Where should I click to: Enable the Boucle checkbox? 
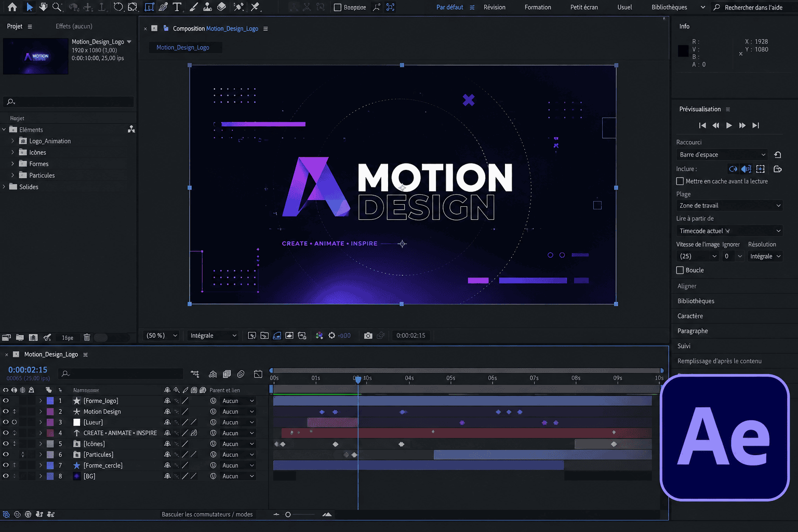click(680, 270)
